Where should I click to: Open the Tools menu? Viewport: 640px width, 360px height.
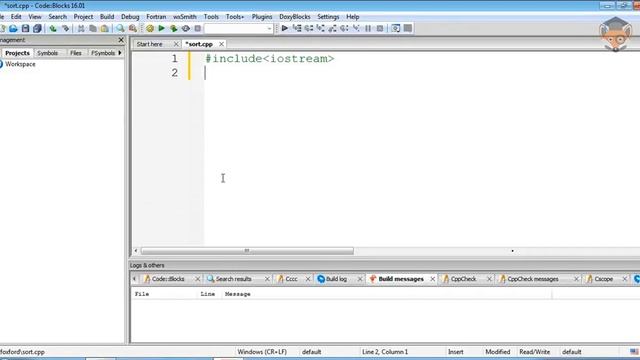(x=211, y=17)
